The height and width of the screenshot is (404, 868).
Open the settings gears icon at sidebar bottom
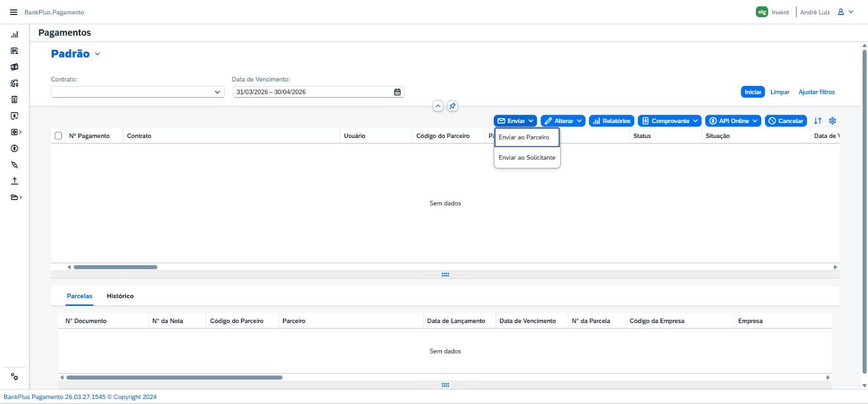click(14, 377)
